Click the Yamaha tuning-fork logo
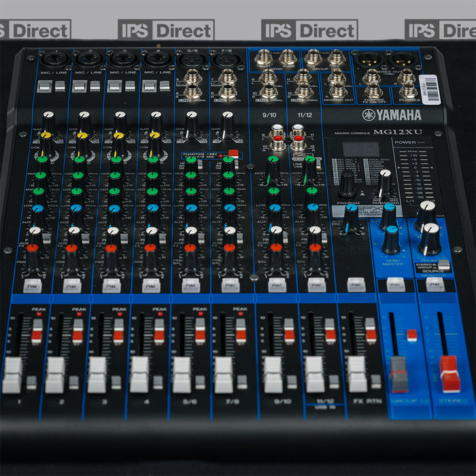476x476 pixels. pyautogui.click(x=369, y=115)
